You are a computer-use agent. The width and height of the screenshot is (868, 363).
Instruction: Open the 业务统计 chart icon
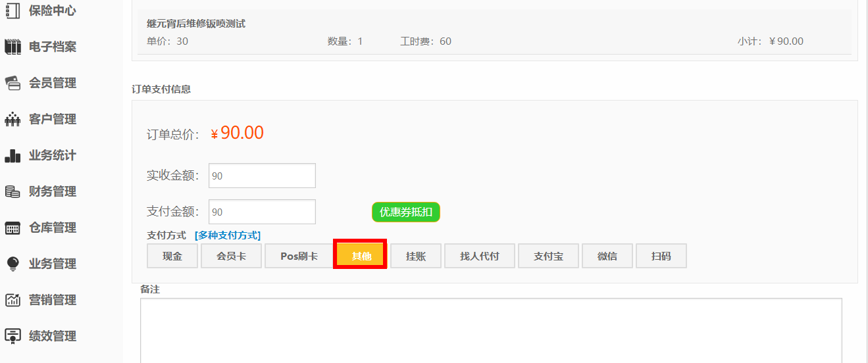tap(13, 156)
